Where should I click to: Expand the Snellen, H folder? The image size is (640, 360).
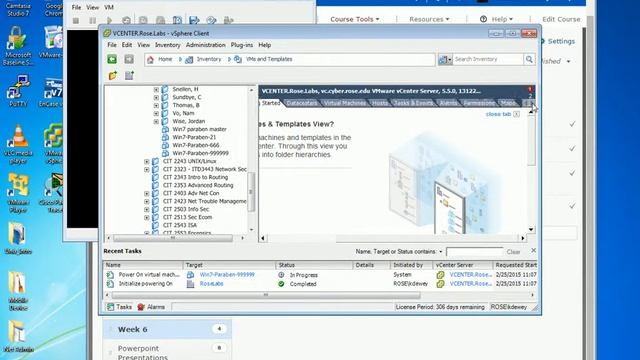(156, 89)
